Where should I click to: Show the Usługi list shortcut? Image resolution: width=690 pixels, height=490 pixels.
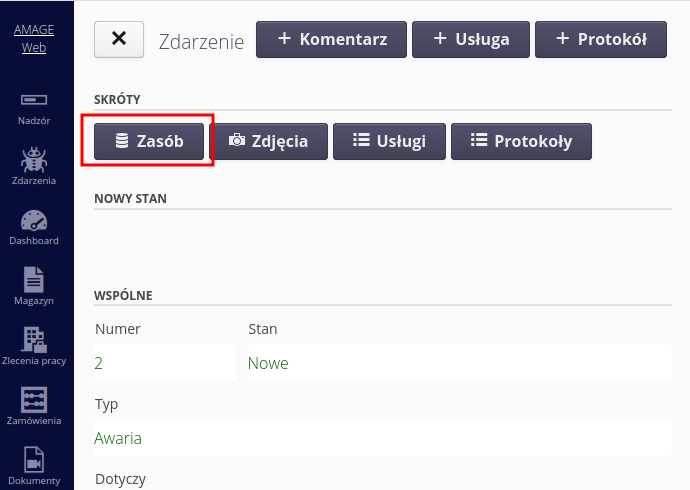(x=388, y=141)
